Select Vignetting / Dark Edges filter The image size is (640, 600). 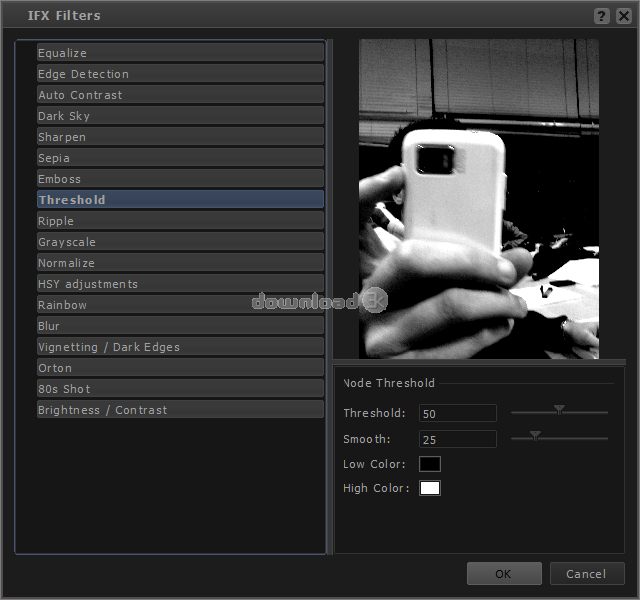point(180,347)
